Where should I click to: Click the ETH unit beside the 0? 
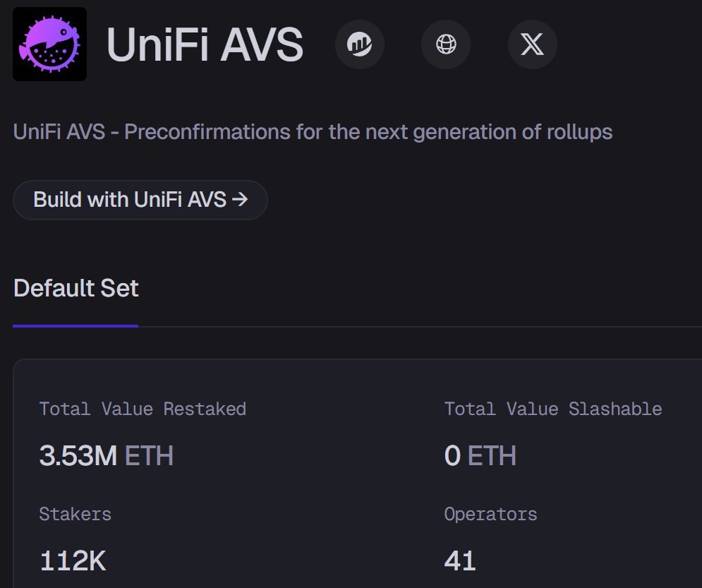(x=492, y=456)
